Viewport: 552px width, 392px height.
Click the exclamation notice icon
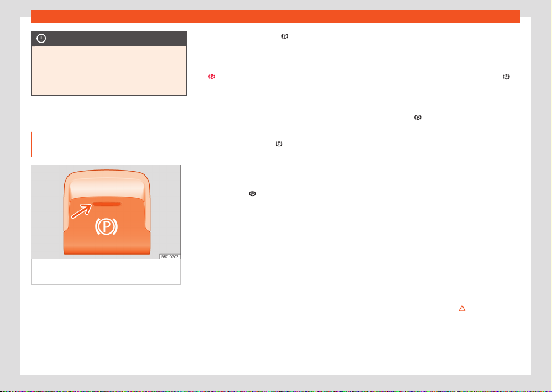pyautogui.click(x=41, y=39)
